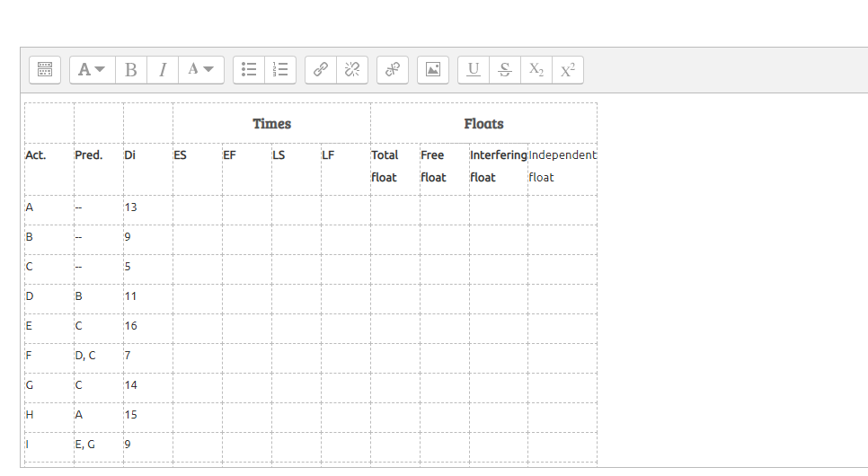
Task: Open the font color dropdown
Action: click(201, 70)
